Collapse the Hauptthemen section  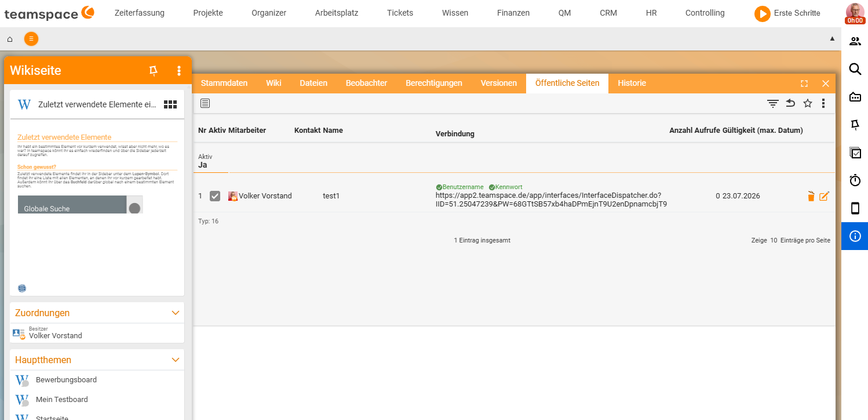point(176,360)
